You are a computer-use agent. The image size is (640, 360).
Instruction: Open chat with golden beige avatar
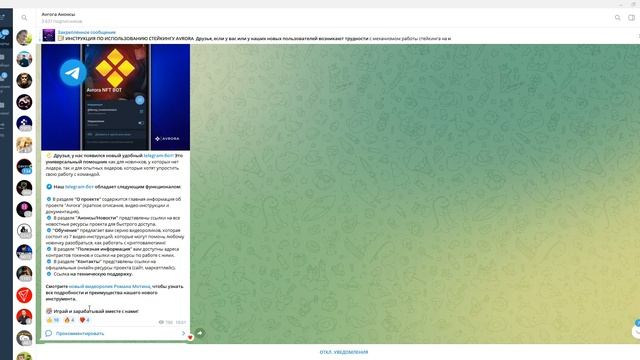click(24, 145)
